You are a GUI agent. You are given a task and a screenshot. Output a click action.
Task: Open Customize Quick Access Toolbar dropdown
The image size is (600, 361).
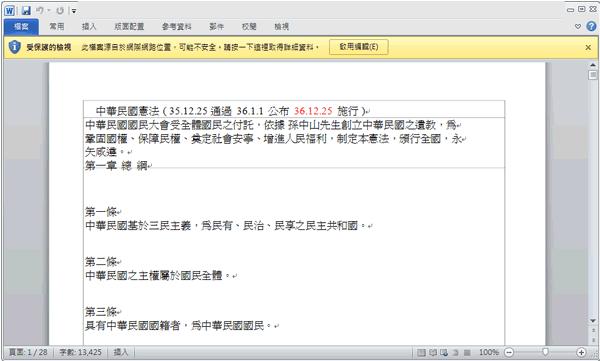(x=74, y=11)
